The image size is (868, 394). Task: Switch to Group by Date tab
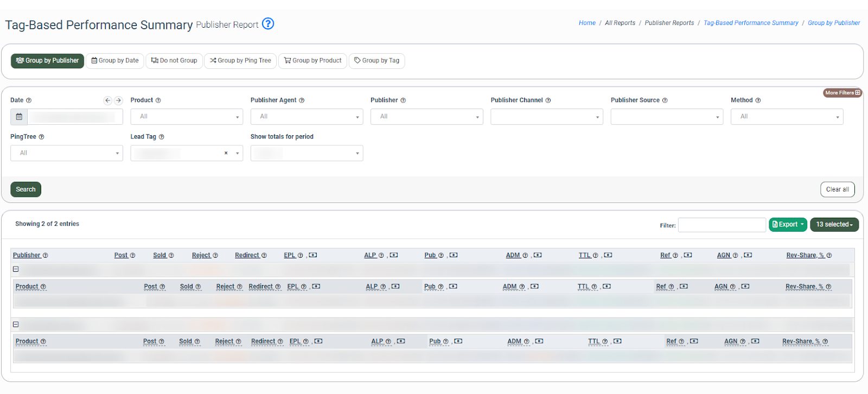(x=115, y=61)
